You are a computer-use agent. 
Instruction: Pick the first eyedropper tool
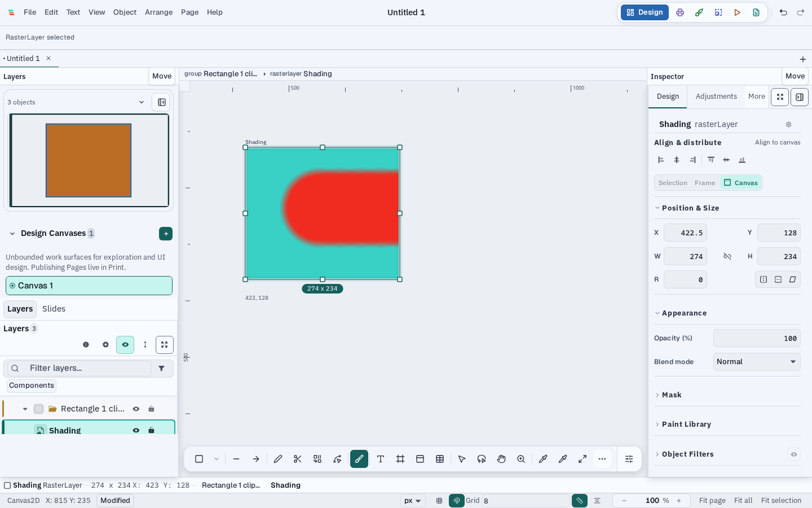[x=543, y=459]
